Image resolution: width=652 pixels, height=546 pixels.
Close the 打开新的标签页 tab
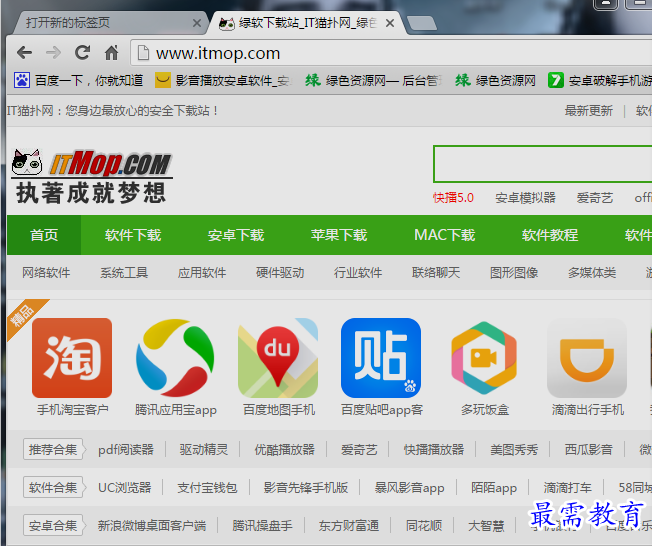(197, 23)
